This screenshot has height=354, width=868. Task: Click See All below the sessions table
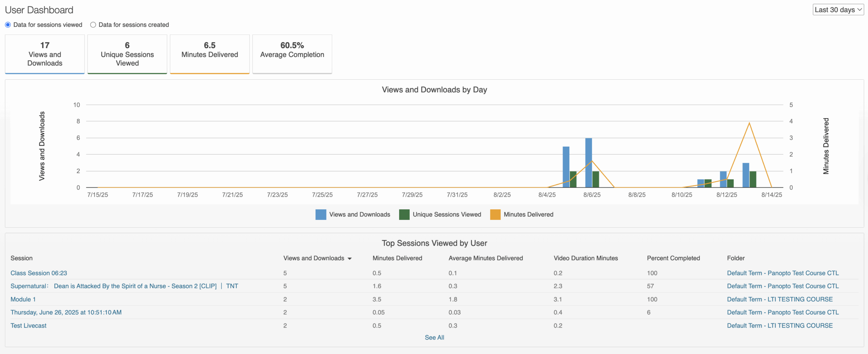click(x=434, y=337)
